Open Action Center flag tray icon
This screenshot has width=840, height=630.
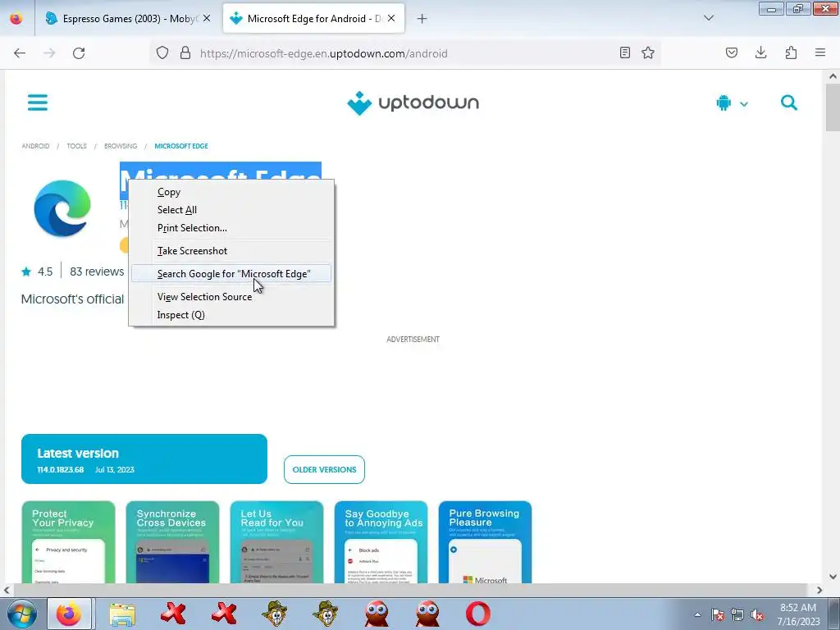point(718,614)
